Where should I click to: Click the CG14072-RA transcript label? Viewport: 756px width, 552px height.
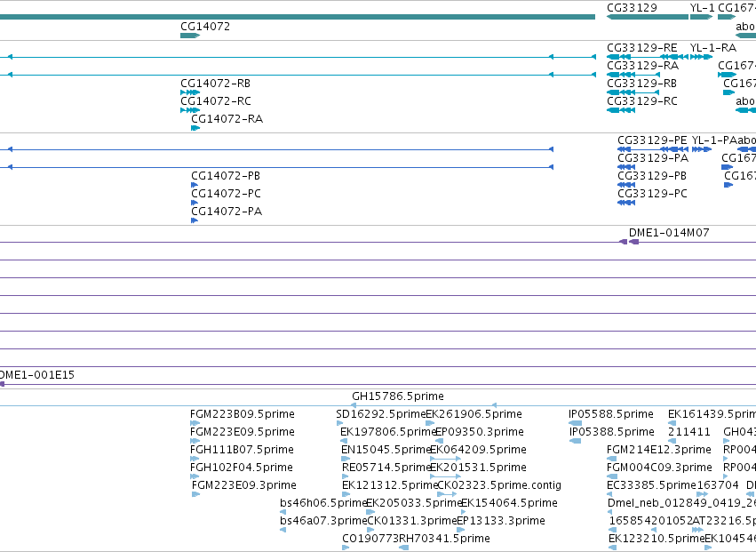(x=227, y=119)
